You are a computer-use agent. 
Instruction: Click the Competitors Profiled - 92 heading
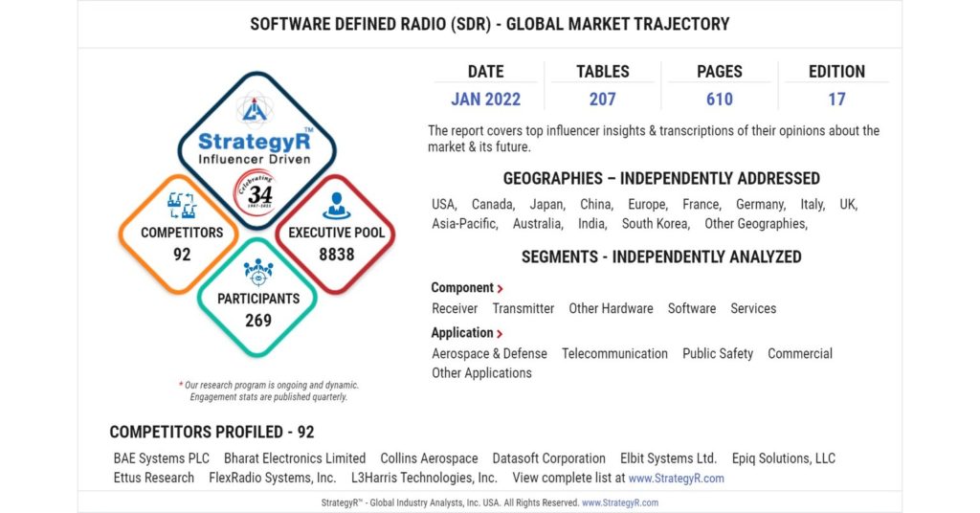click(x=212, y=433)
